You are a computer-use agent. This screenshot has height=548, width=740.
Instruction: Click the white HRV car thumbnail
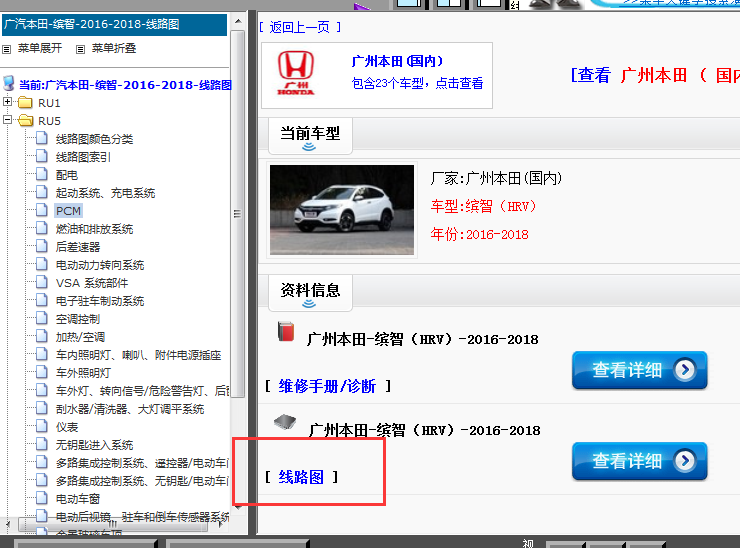click(342, 210)
